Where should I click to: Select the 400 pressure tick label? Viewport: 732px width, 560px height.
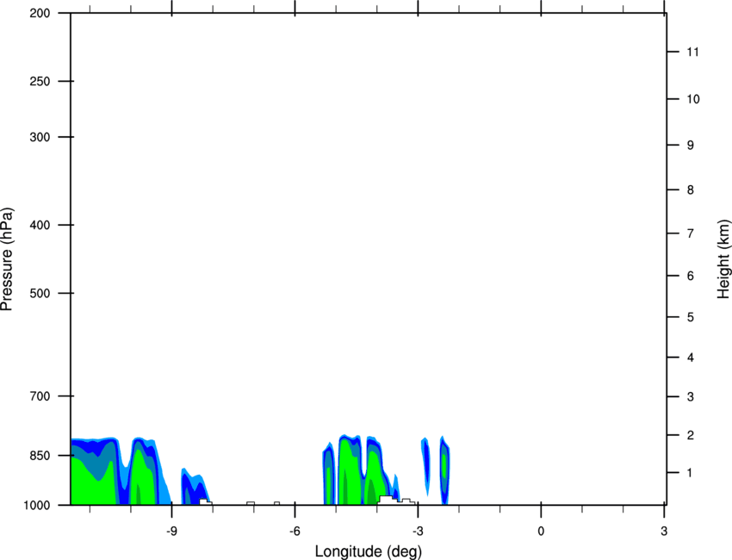tap(40, 225)
